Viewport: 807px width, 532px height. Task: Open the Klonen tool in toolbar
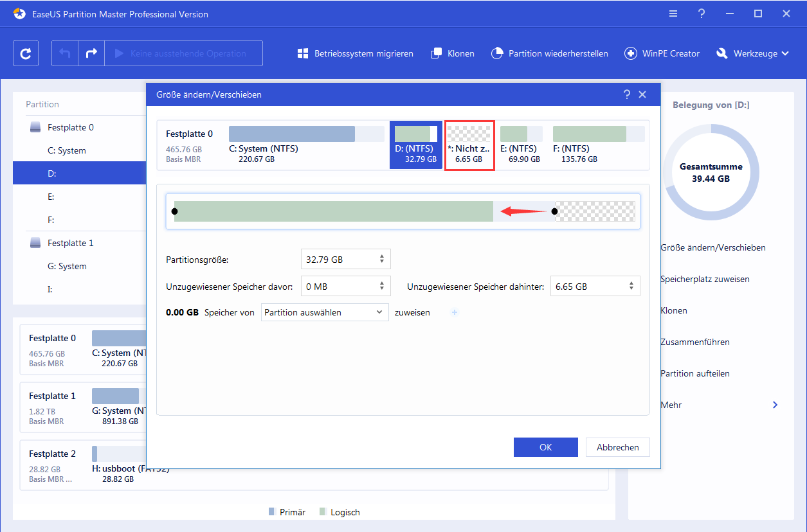pyautogui.click(x=453, y=53)
